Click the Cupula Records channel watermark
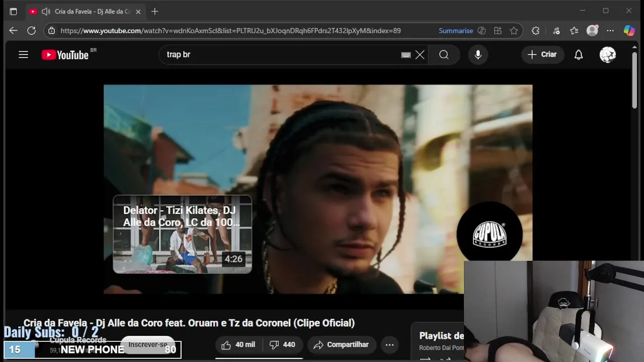This screenshot has width=644, height=362. point(490,234)
